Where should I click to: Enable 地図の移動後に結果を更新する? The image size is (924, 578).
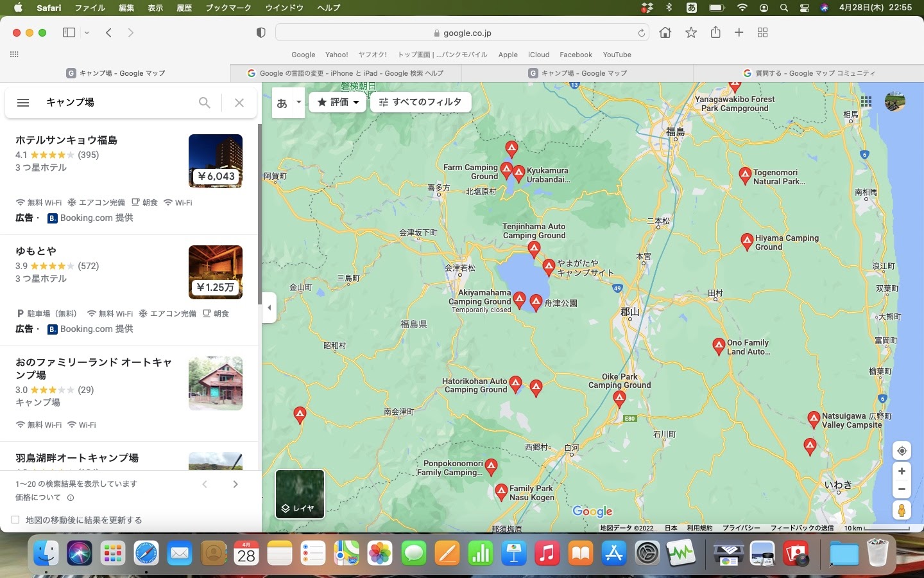click(x=14, y=520)
